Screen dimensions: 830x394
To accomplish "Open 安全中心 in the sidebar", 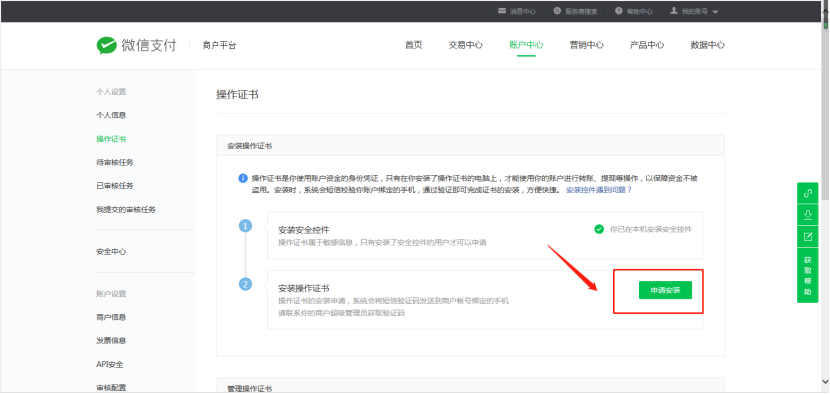I will pos(111,252).
